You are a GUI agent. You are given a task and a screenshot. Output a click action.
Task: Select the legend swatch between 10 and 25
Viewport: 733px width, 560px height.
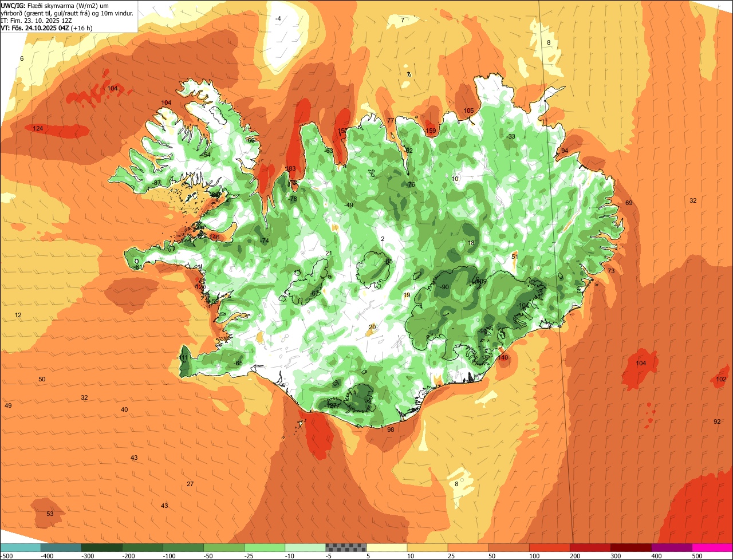click(x=427, y=547)
